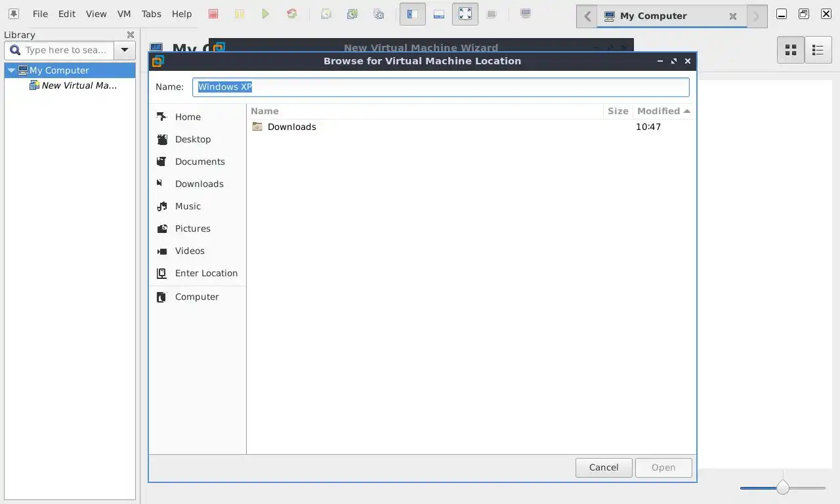Screen dimensions: 840x504
Task: Go to Pictures in places sidebar
Action: point(198,228)
